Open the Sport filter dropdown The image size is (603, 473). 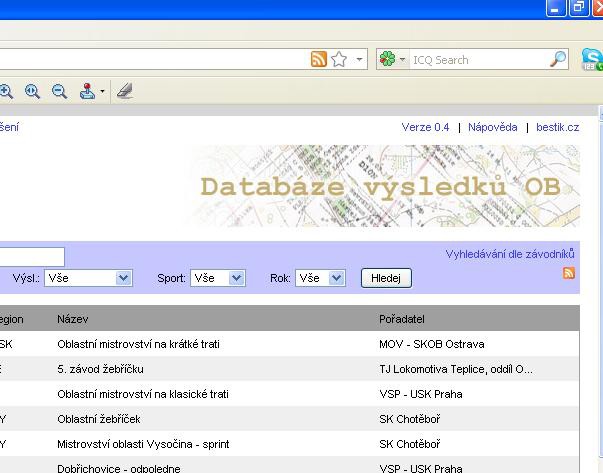pos(218,278)
